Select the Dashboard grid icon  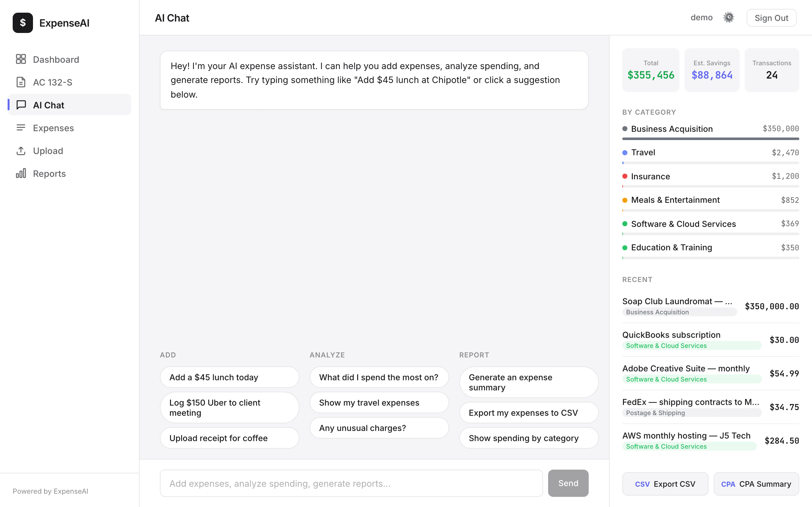coord(21,59)
